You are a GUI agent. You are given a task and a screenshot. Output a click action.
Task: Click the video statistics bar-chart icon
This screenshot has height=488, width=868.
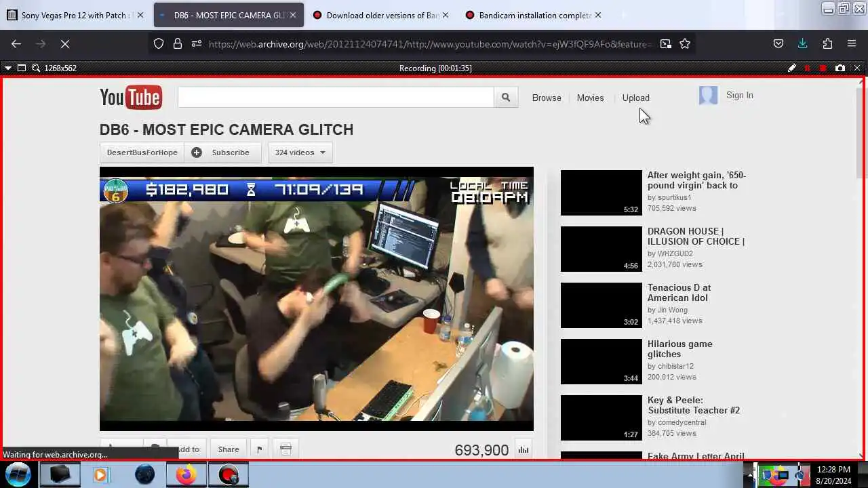pyautogui.click(x=524, y=449)
